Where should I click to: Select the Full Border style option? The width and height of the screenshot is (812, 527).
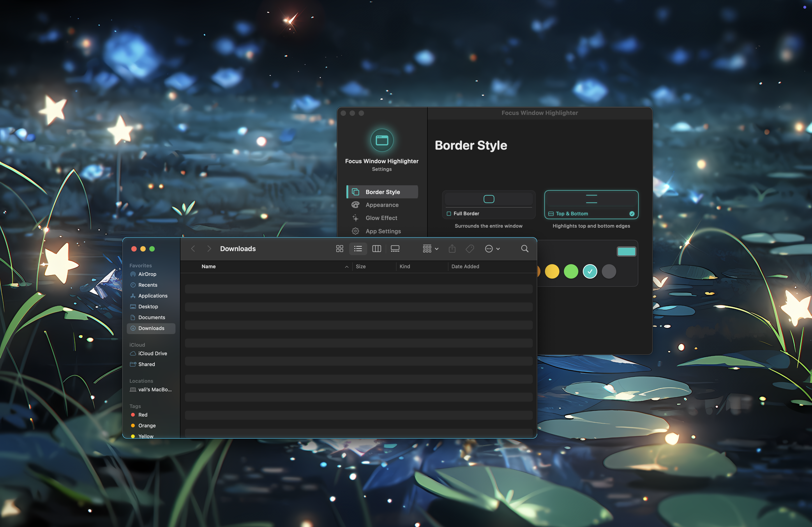tap(489, 204)
